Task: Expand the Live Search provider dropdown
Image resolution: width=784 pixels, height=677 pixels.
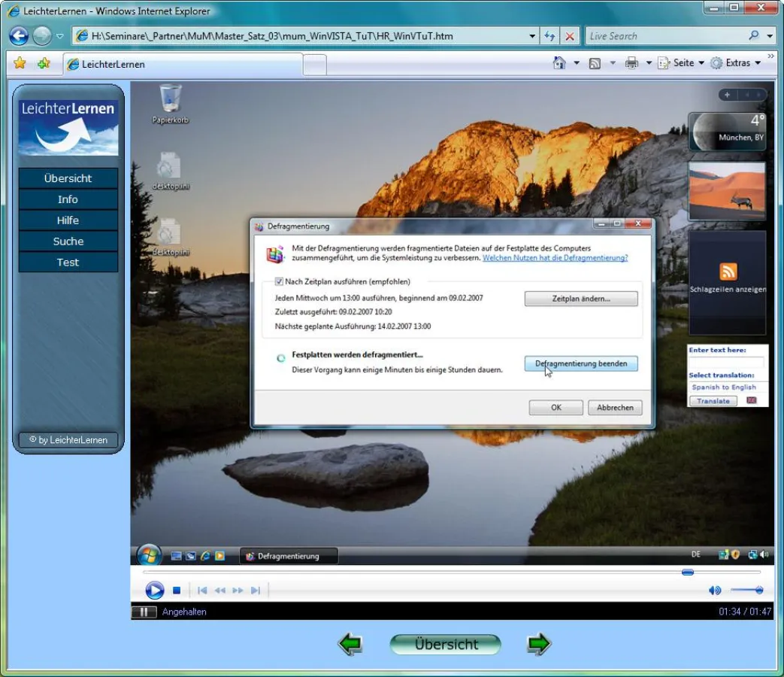Action: coord(770,36)
